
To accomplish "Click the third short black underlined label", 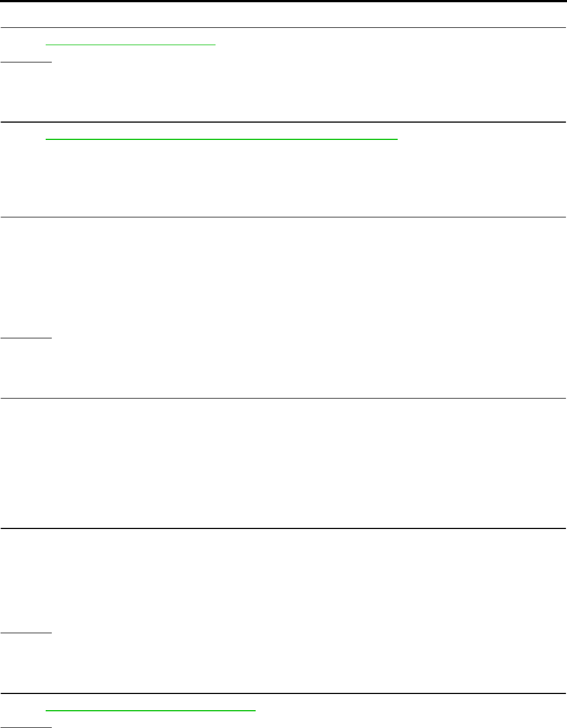I will coord(26,633).
